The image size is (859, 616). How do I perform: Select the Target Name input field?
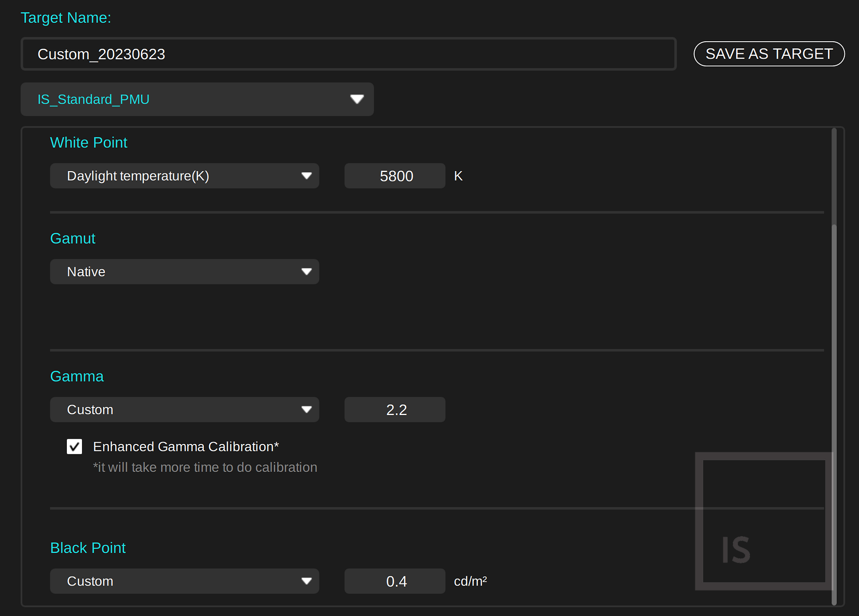(x=347, y=54)
